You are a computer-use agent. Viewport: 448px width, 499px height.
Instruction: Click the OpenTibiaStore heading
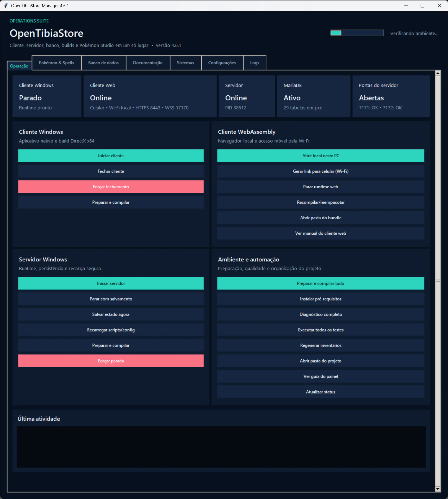[46, 33]
